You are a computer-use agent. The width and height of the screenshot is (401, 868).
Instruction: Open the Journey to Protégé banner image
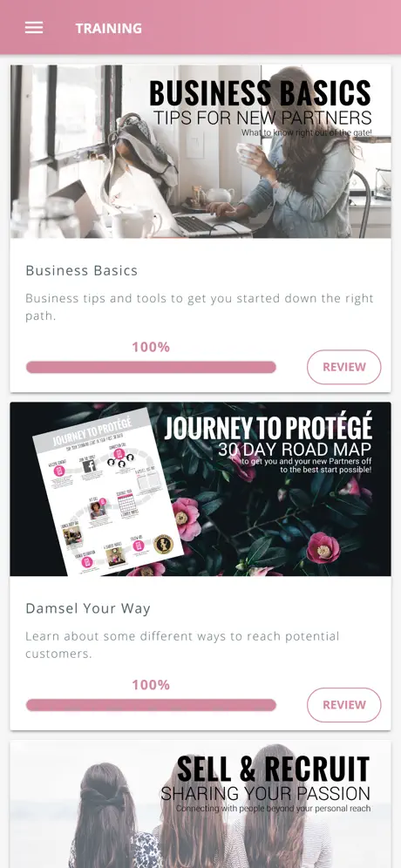click(200, 490)
